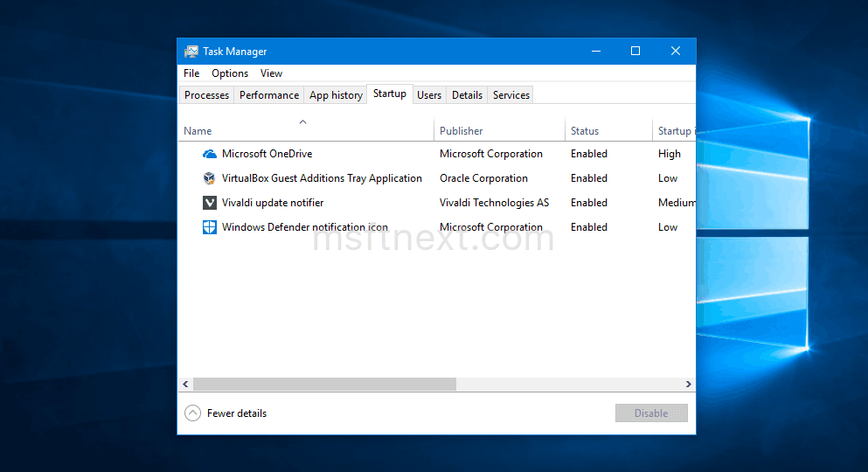
Task: Click the horizontal scrollbar thumb
Action: pos(324,384)
